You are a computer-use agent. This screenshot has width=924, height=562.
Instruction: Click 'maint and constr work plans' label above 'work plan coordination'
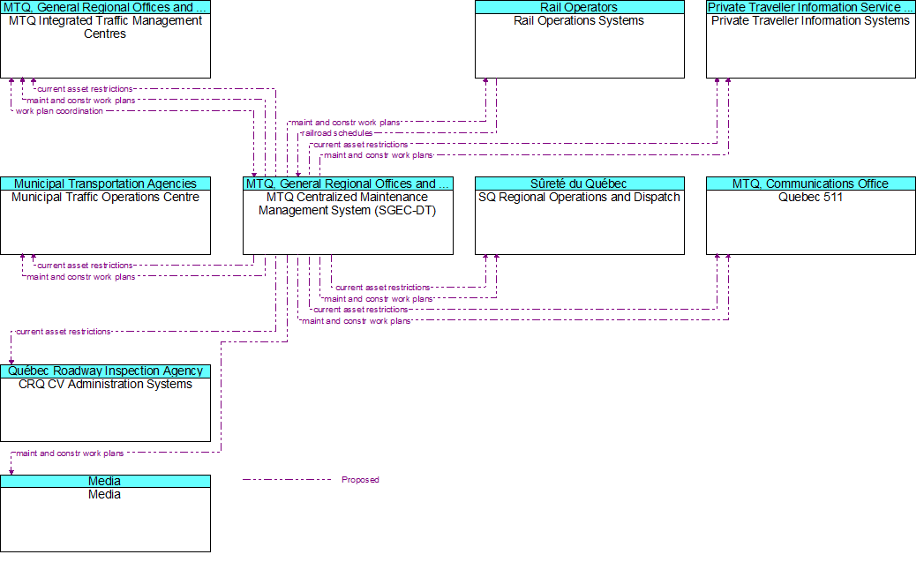[80, 101]
